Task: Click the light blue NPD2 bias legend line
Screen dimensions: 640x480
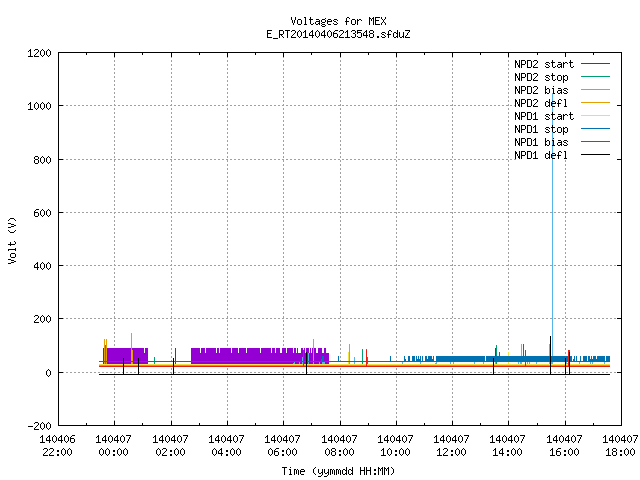Action: 595,90
